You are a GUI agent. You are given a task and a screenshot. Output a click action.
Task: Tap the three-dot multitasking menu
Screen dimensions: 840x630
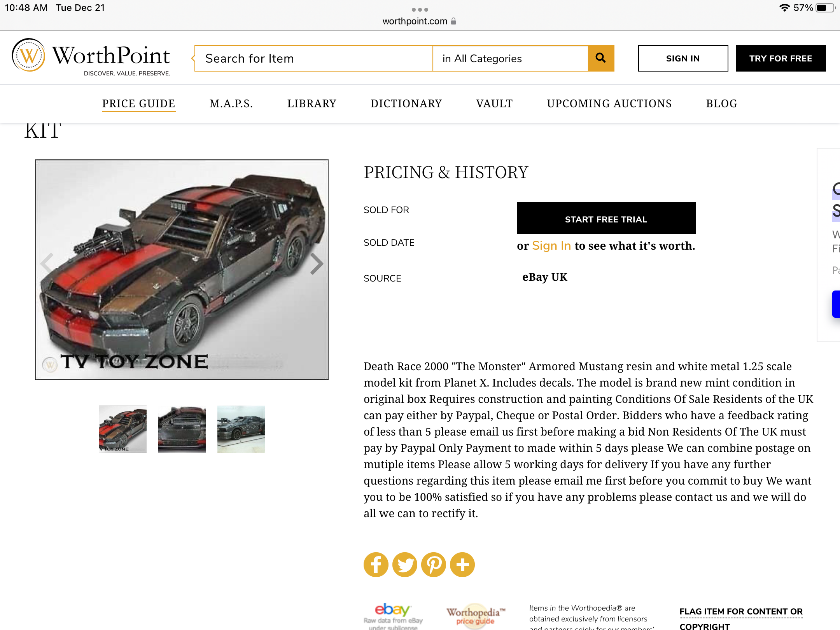click(x=420, y=9)
